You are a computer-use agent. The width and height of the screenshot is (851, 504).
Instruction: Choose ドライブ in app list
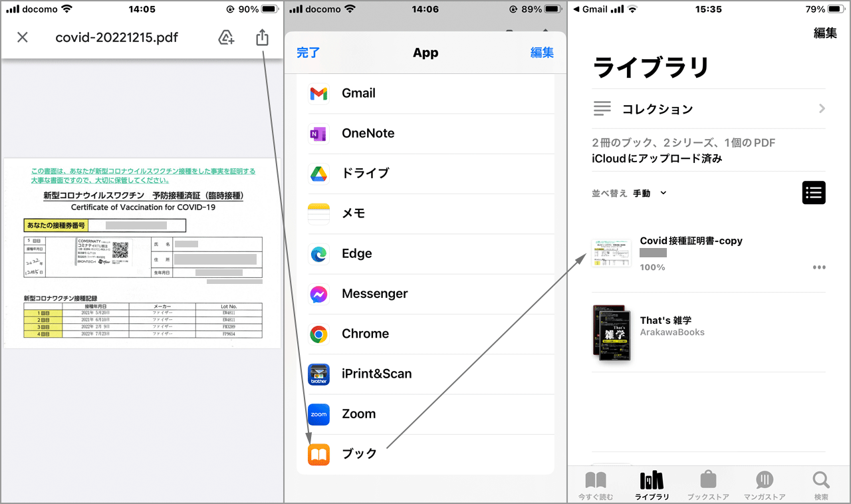coord(365,174)
